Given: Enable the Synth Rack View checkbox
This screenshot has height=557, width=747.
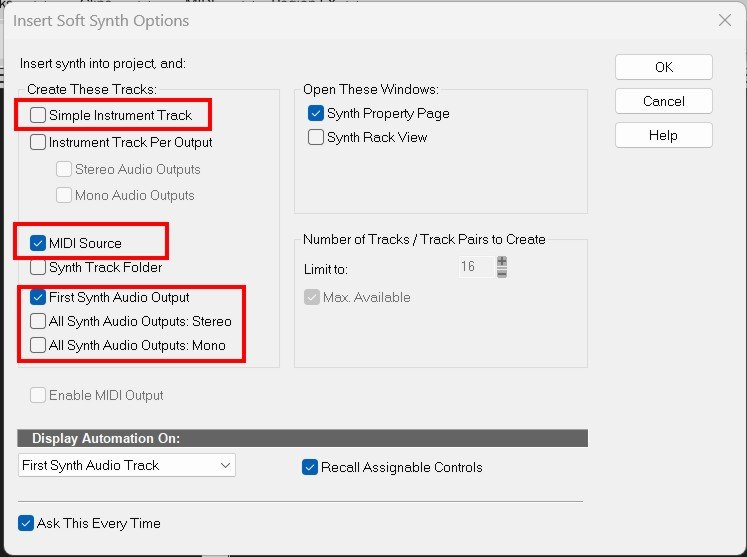Looking at the screenshot, I should (x=316, y=137).
